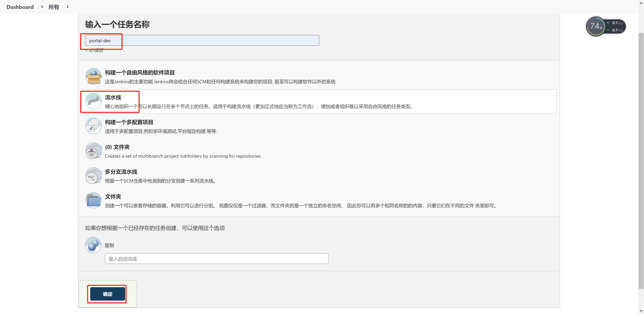Screen dimensions: 644x314
Task: Click the 文件夹 folder icon
Action: pos(93,200)
